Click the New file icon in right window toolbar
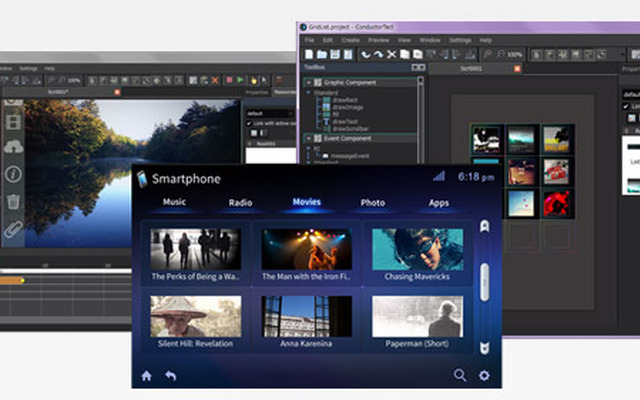 tap(309, 54)
